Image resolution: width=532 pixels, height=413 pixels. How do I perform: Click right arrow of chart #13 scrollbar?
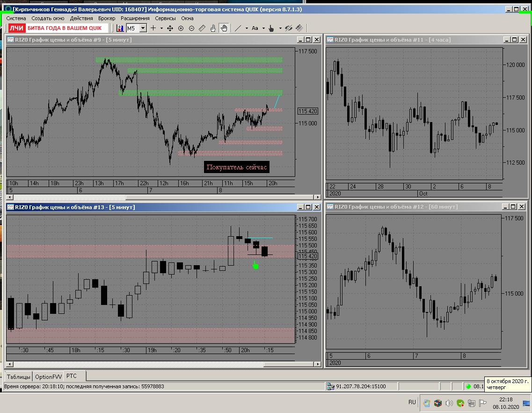pyautogui.click(x=318, y=364)
